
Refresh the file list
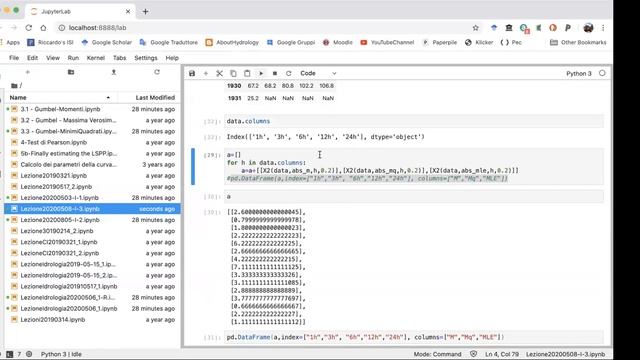157,72
